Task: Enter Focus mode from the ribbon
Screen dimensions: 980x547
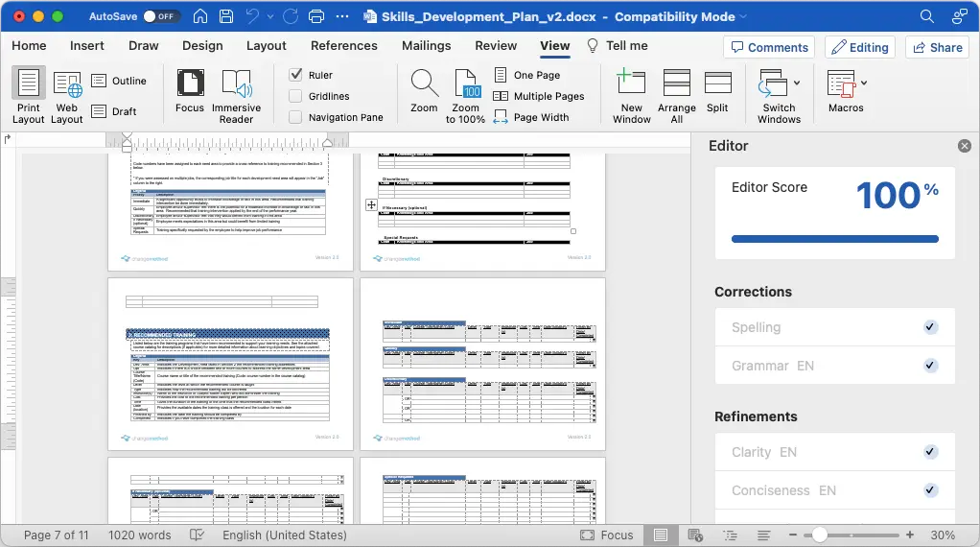Action: coord(190,91)
